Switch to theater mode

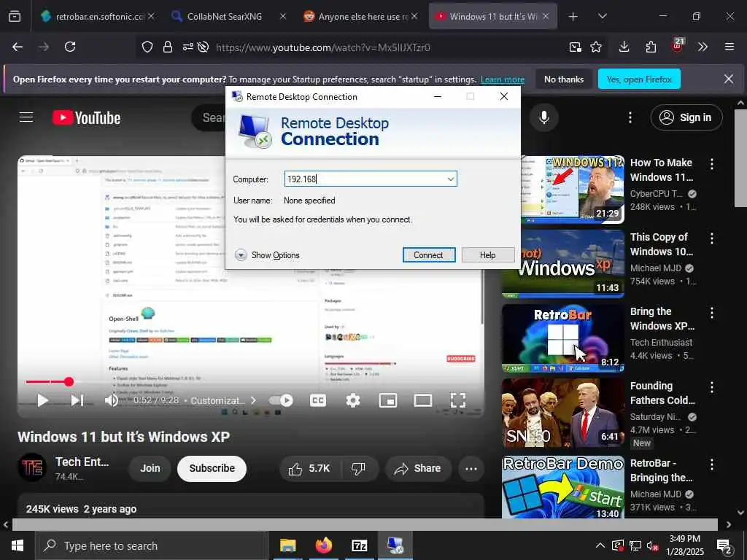pos(422,400)
